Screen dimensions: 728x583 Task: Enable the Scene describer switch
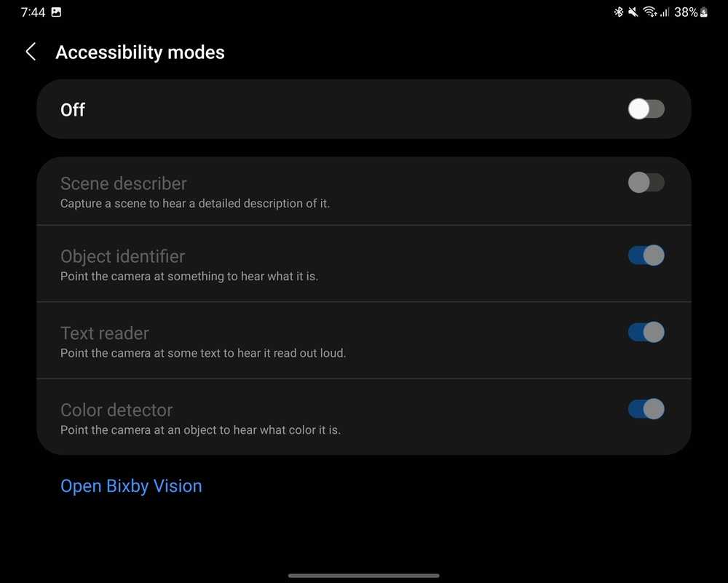pyautogui.click(x=646, y=182)
